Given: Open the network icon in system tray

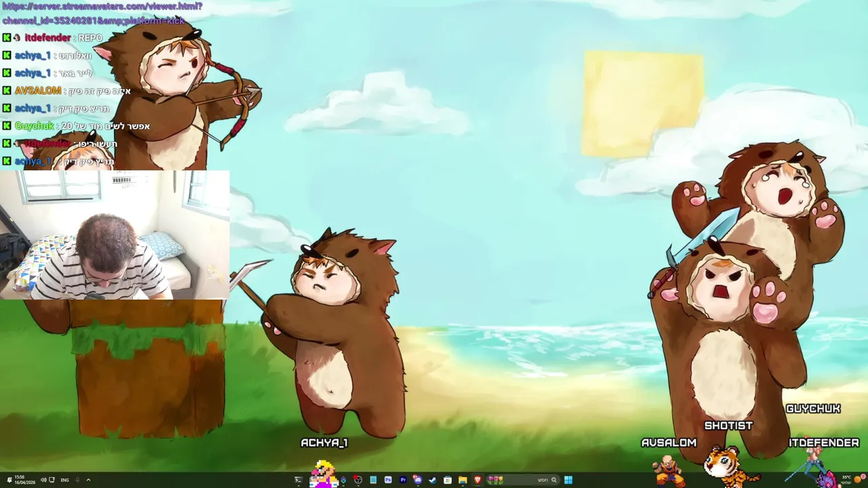Looking at the screenshot, I should (52, 480).
